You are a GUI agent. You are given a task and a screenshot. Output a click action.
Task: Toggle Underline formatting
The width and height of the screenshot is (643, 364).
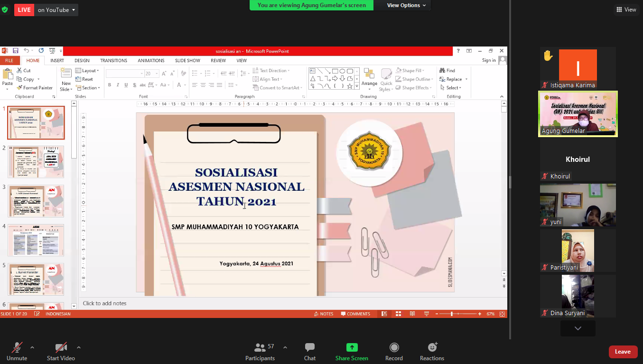point(126,85)
